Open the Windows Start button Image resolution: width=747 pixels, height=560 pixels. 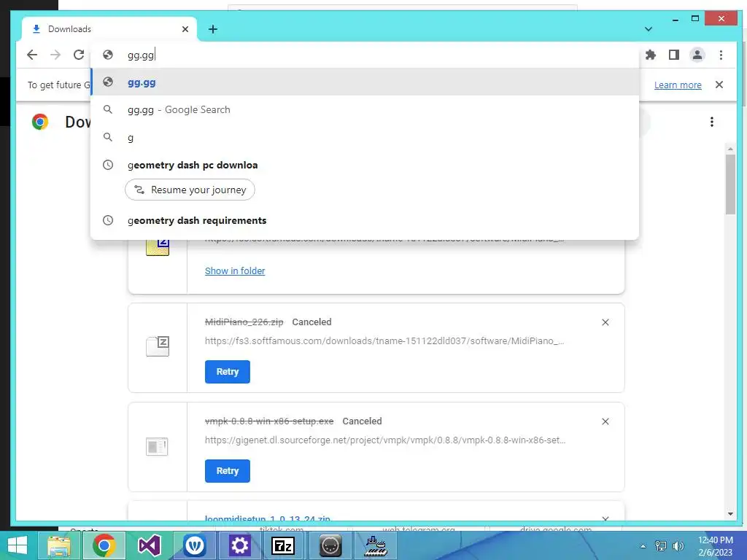point(18,545)
